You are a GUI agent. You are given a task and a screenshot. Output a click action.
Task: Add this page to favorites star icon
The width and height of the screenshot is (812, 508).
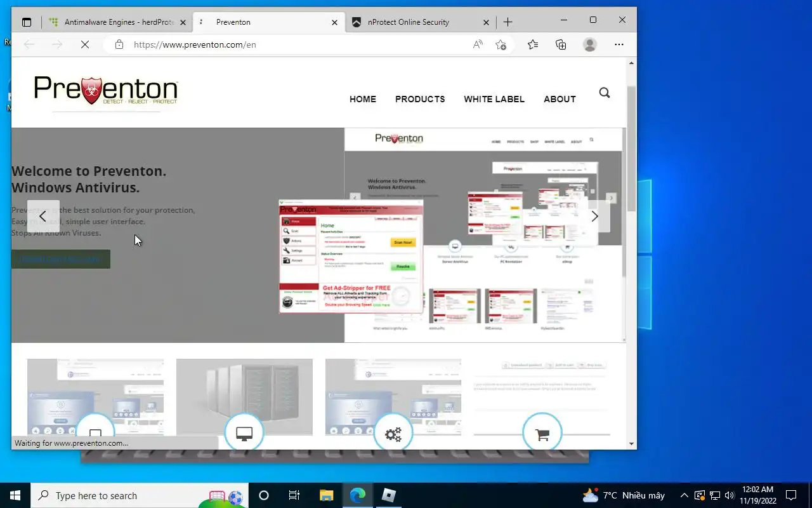(x=501, y=44)
